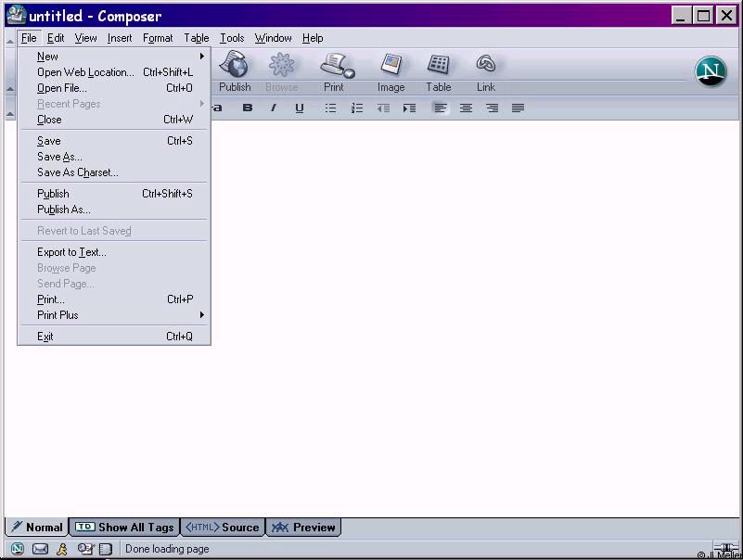Open the Help menu
The height and width of the screenshot is (560, 743).
pos(313,38)
